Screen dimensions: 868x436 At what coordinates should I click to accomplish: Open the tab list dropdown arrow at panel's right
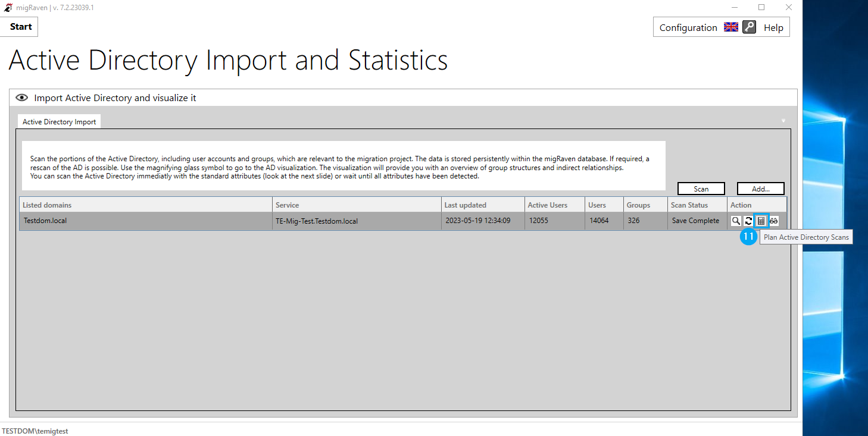[783, 121]
